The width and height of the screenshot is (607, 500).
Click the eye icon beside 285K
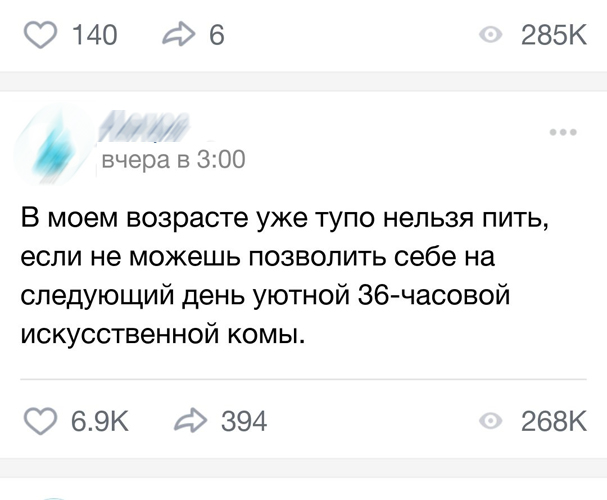490,36
